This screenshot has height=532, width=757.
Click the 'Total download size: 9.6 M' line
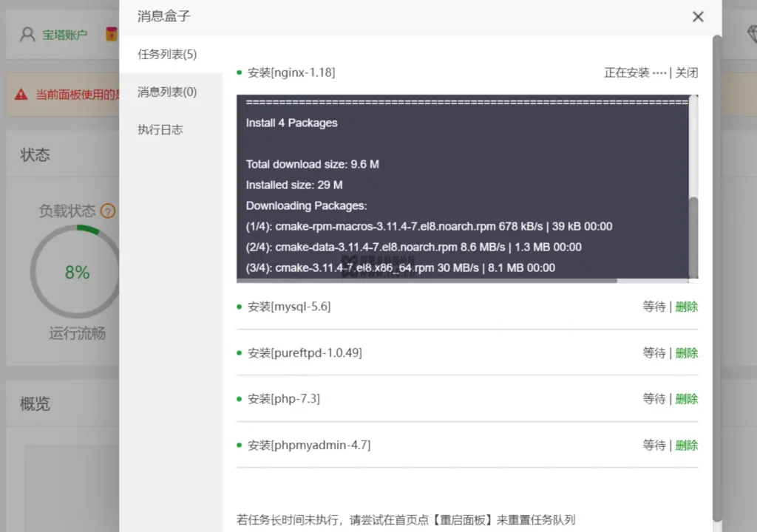click(313, 164)
